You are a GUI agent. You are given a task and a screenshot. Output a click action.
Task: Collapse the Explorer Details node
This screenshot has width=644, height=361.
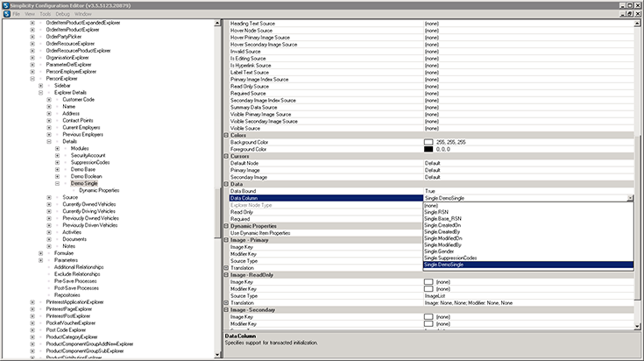[41, 92]
